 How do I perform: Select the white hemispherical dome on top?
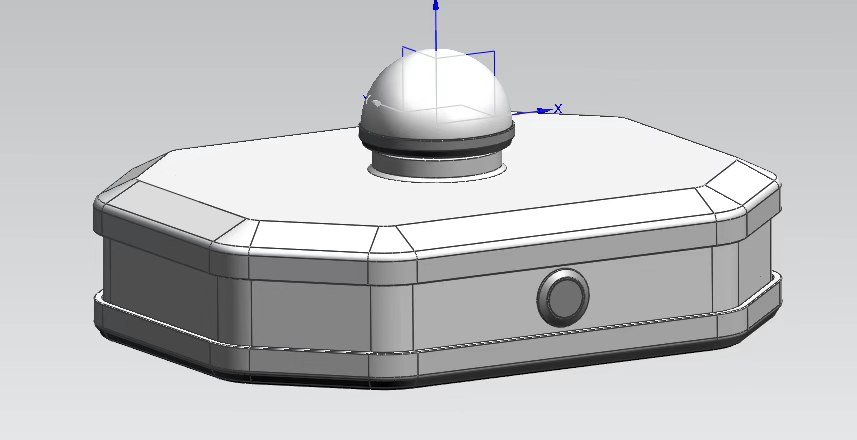436,93
